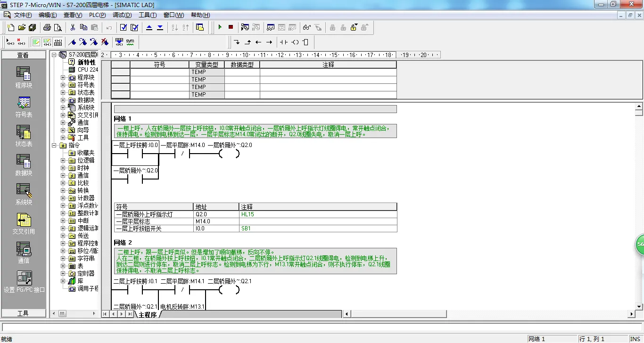The width and height of the screenshot is (644, 343).
Task: Insert a contact instruction
Action: click(284, 42)
